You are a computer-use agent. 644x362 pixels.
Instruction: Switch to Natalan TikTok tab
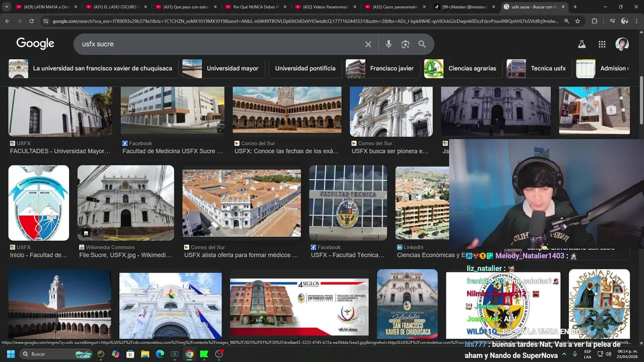(x=465, y=7)
